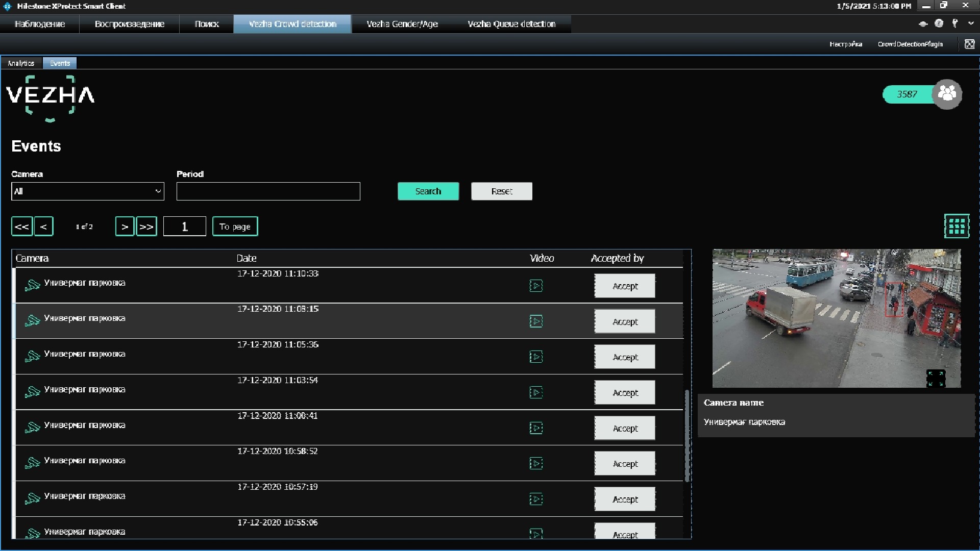
Task: Select the 17-12-2020 10:55:06 event row
Action: pos(349,528)
